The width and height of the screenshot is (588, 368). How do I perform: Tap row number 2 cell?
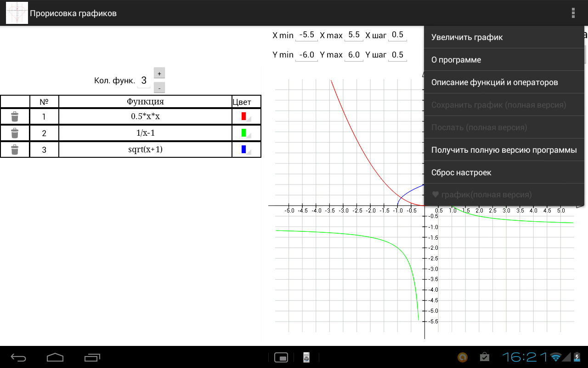[x=44, y=133]
